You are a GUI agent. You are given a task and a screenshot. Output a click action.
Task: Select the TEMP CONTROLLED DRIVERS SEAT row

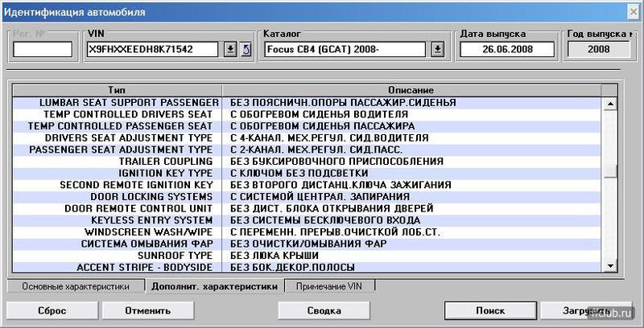[308, 114]
